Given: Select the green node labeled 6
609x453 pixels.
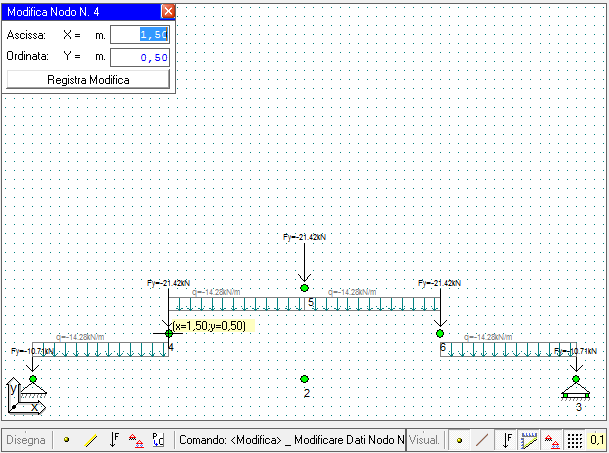Looking at the screenshot, I should pos(440,333).
